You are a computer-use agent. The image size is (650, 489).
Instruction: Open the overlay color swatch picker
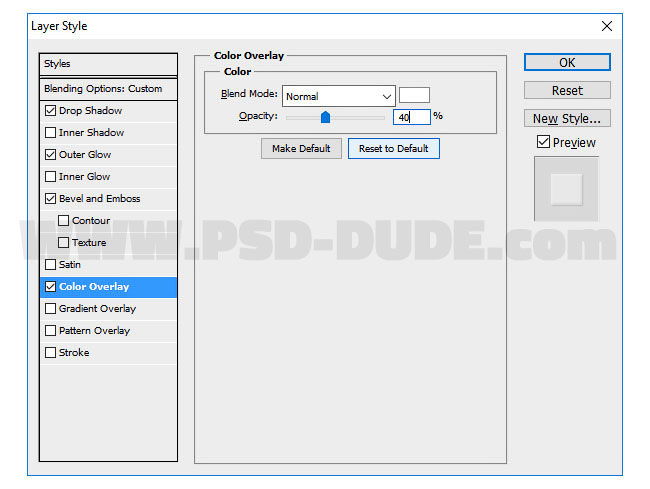[414, 95]
